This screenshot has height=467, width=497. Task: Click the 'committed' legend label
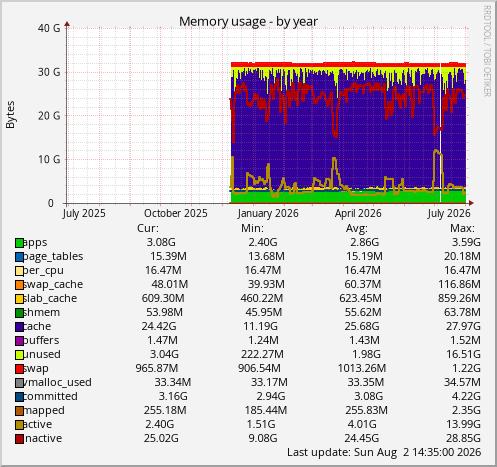[50, 397]
